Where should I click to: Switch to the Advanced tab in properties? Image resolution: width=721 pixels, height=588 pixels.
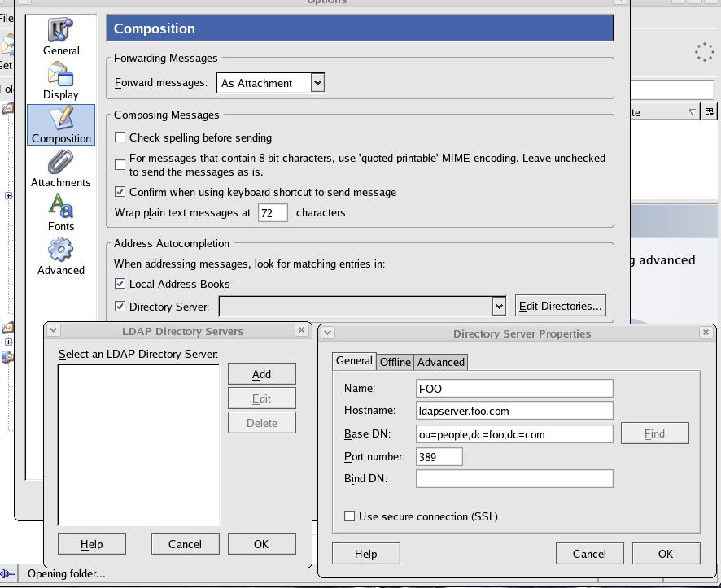(441, 362)
